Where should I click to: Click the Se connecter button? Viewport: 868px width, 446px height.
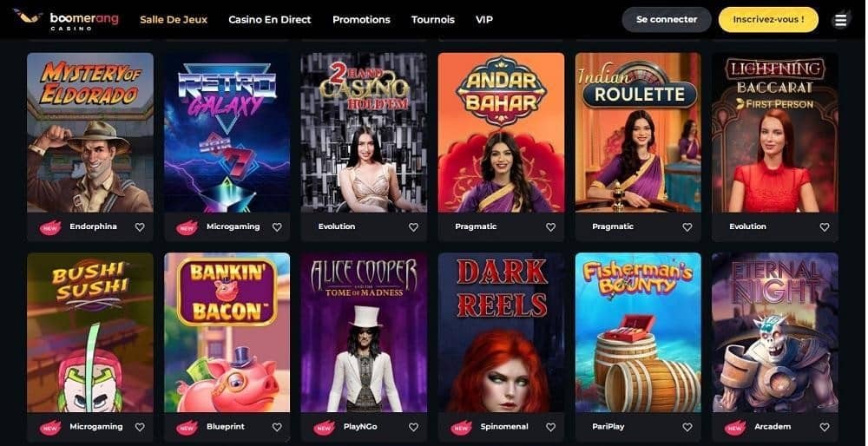667,19
